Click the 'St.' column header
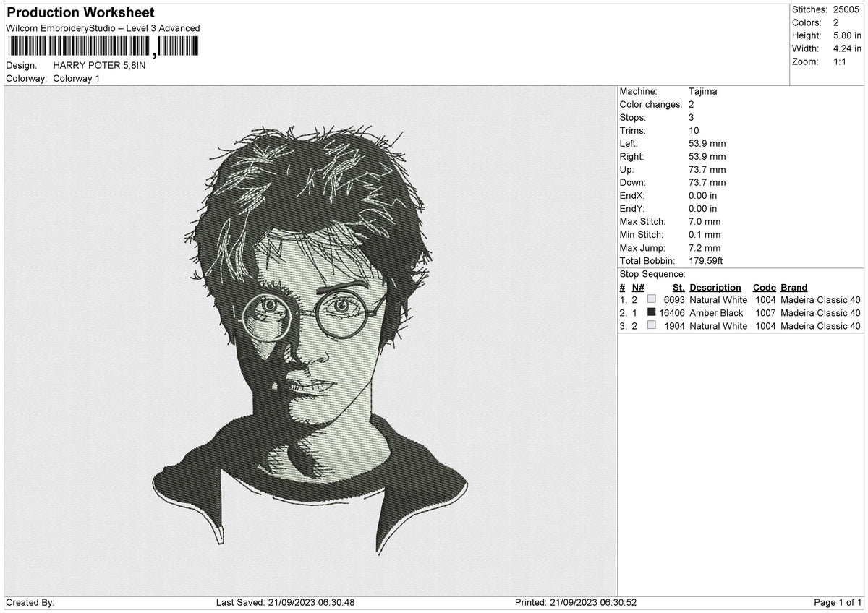The image size is (868, 613). [x=678, y=288]
